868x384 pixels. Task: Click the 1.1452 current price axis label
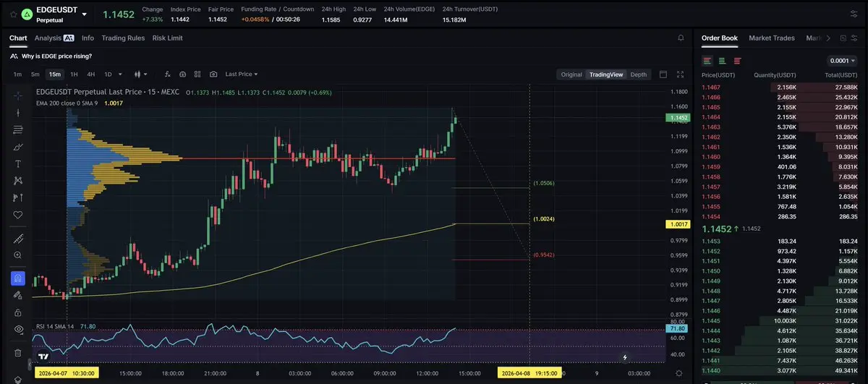click(678, 117)
